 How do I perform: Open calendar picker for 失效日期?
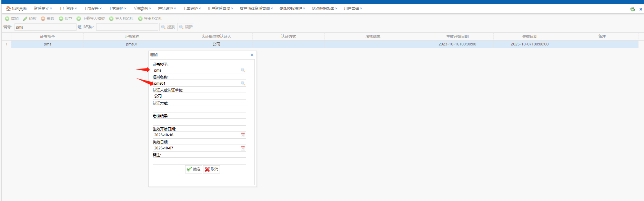click(243, 148)
